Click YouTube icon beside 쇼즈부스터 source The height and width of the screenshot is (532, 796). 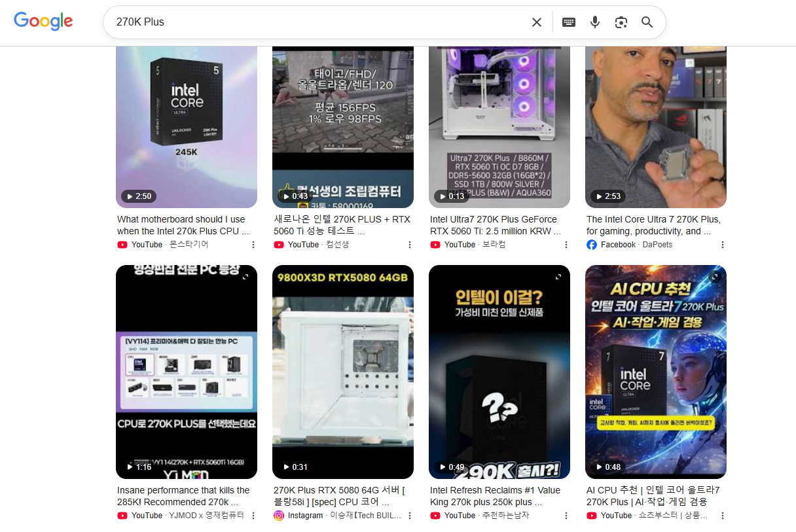pyautogui.click(x=592, y=516)
